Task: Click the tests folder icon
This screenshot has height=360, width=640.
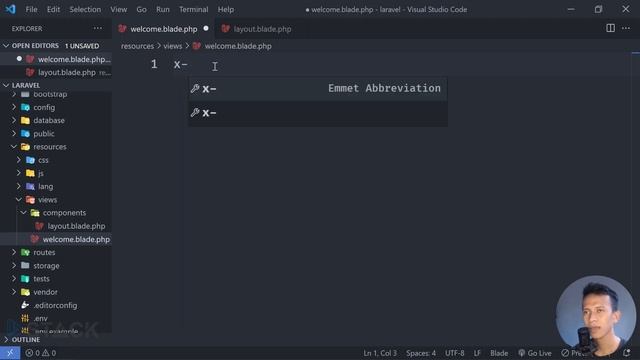Action: click(25, 279)
